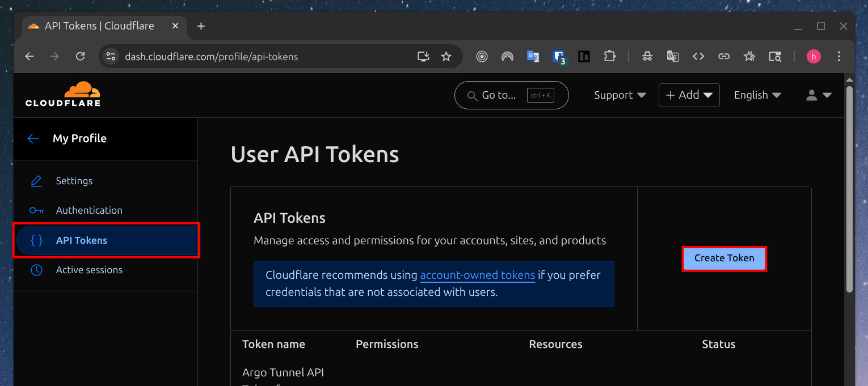Close the API Tokens Cloudflare tab
The height and width of the screenshot is (386, 868).
pyautogui.click(x=175, y=26)
